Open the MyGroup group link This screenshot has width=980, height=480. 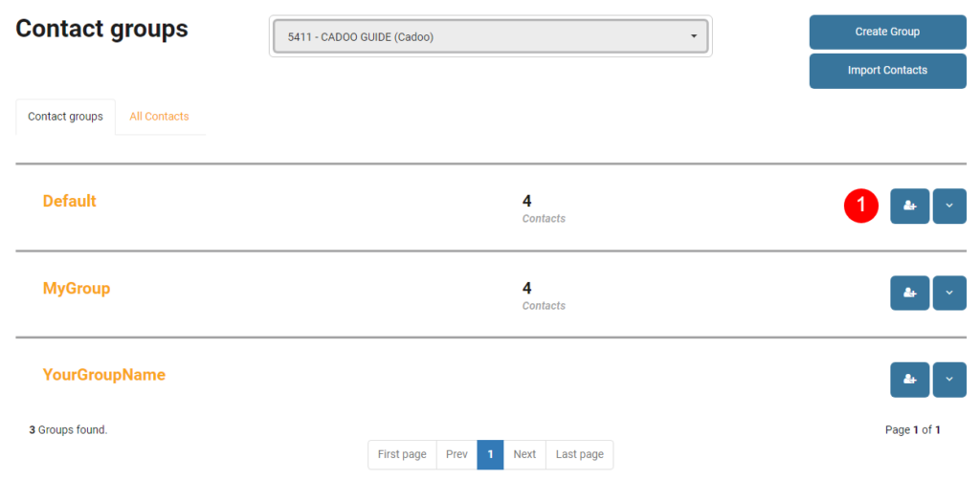click(77, 289)
